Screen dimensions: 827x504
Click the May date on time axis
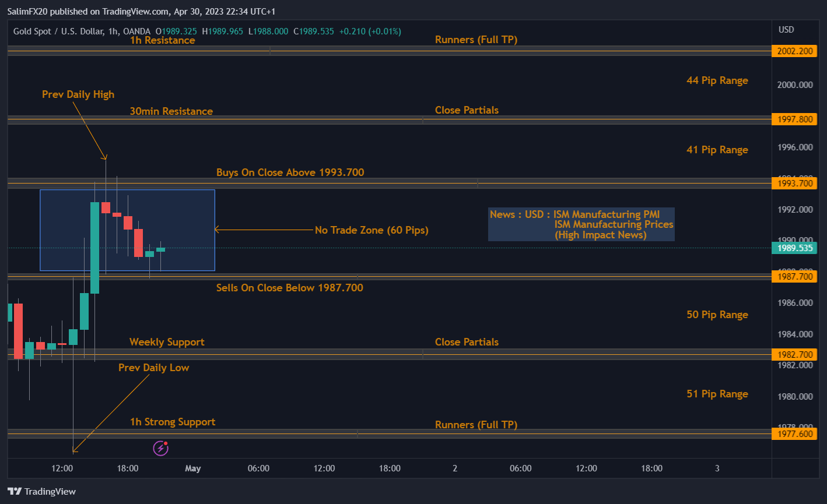192,468
